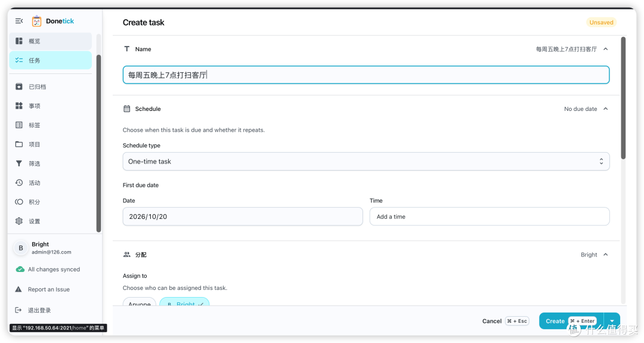Viewport: 644px width, 343px height.
Task: Open the 筛选 filter funnel icon
Action: (x=19, y=163)
